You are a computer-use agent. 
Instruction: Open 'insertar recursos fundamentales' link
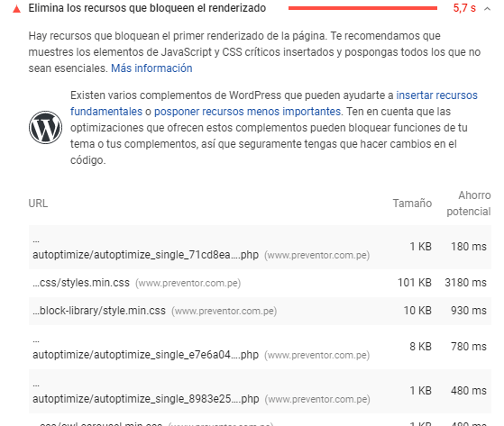[274, 103]
